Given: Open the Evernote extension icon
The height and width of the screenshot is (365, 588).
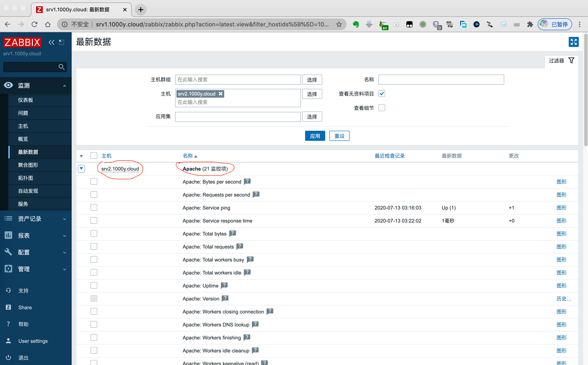Looking at the screenshot, I should point(356,24).
